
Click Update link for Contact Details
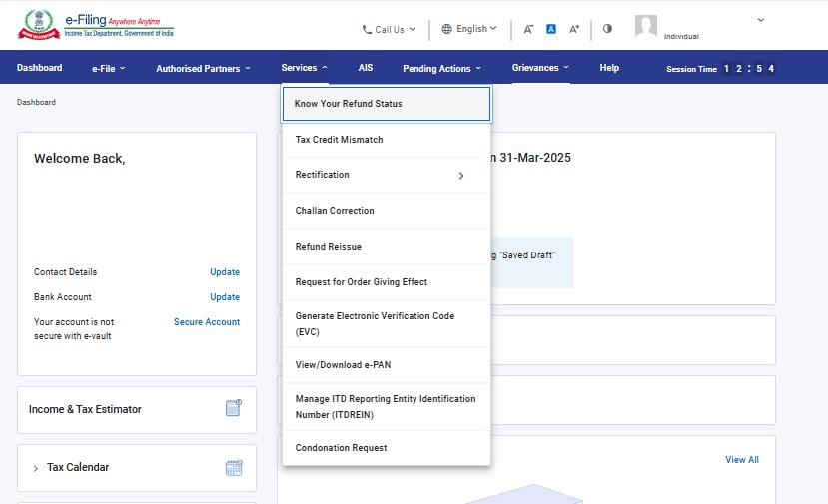point(225,272)
